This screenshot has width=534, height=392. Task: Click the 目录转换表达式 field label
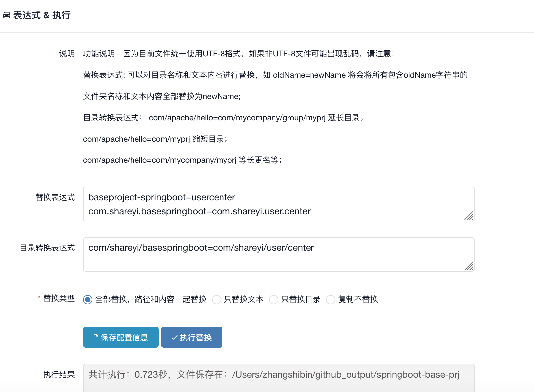(x=47, y=248)
